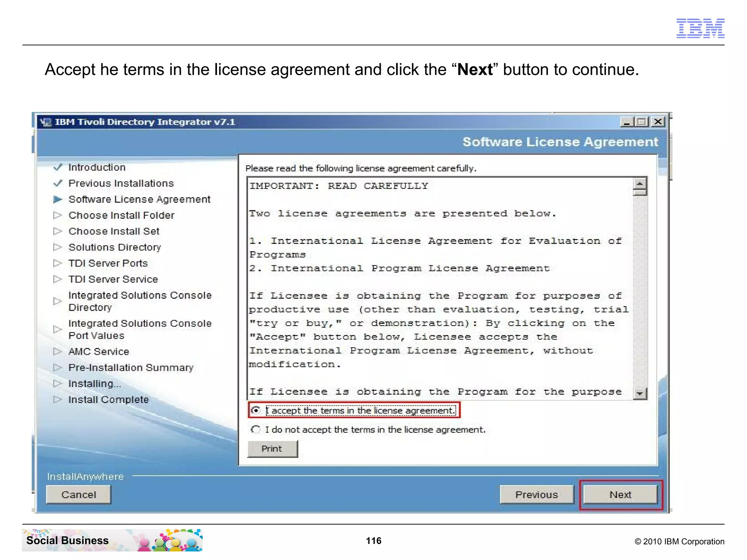Click the installer title bar app icon
The height and width of the screenshot is (560, 747).
tap(46, 122)
